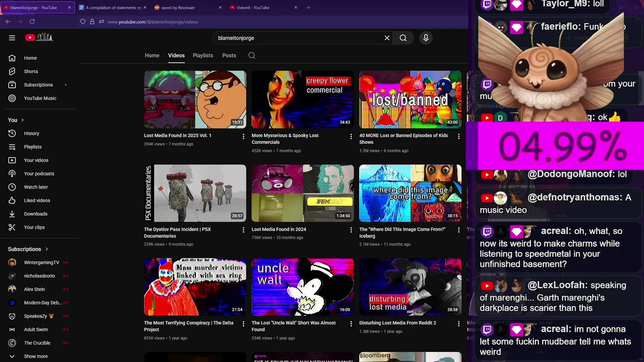Screen dimensions: 644x362
Task: Open options for Disturbing Lost Media From Reddit 2
Action: click(x=458, y=324)
